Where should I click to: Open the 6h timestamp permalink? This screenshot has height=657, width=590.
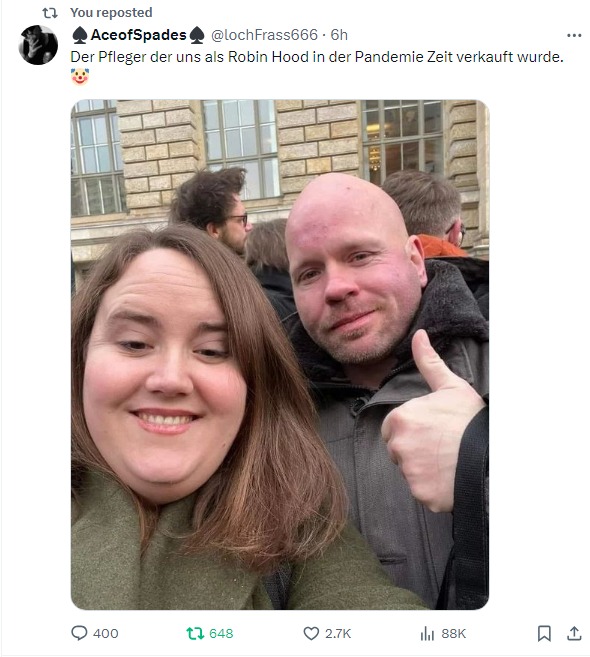pos(339,35)
